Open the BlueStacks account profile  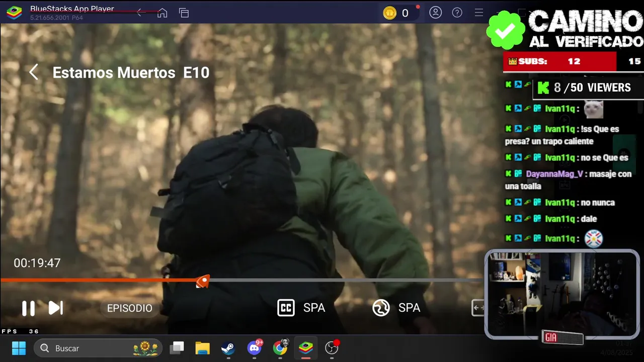point(435,13)
